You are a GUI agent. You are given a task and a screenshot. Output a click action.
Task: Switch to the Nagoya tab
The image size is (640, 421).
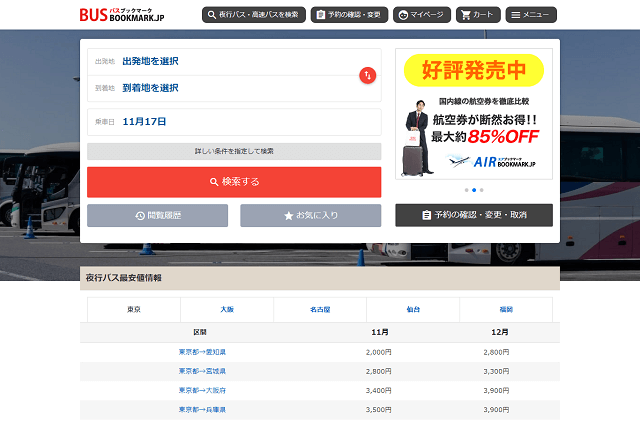tap(320, 310)
